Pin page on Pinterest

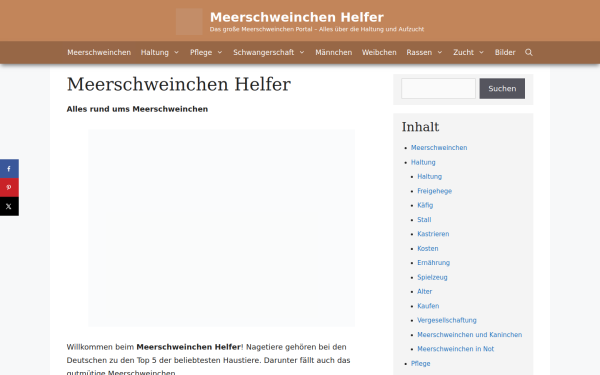tap(9, 188)
